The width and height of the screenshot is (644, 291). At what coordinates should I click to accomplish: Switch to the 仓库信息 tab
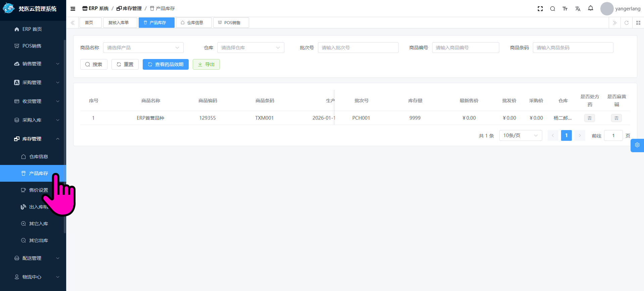tap(194, 23)
